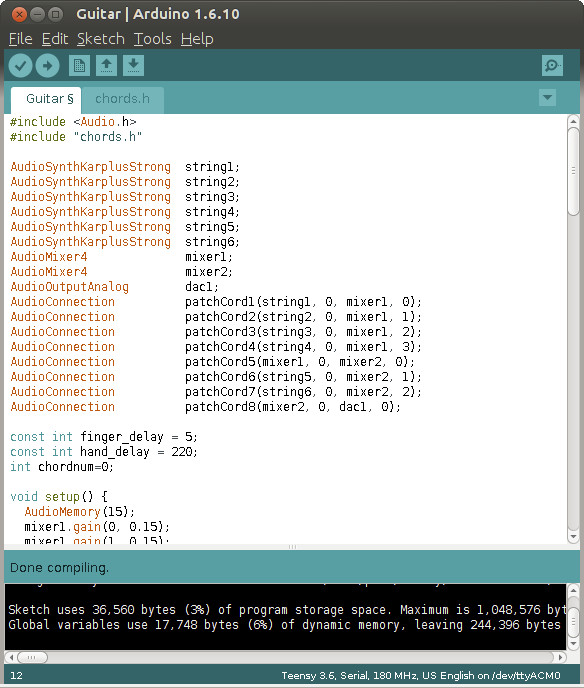The image size is (584, 688).
Task: Click the Upload arrow button
Action: click(47, 66)
